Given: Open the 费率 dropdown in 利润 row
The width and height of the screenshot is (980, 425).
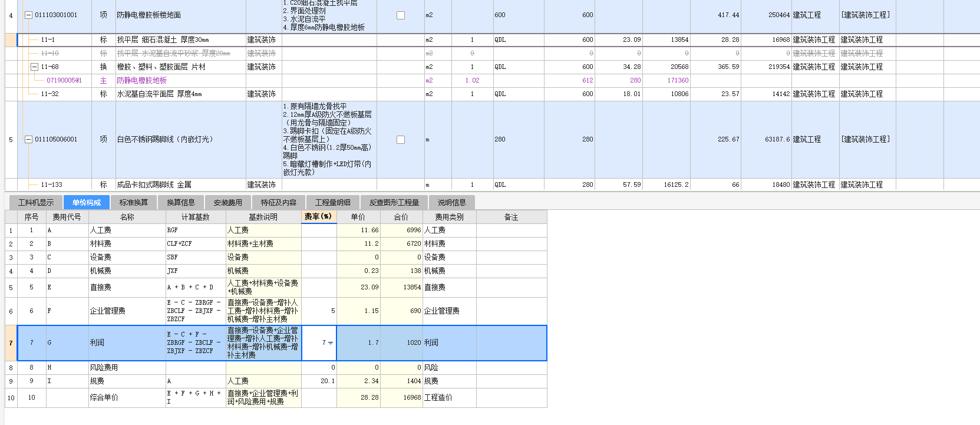Looking at the screenshot, I should click(331, 342).
